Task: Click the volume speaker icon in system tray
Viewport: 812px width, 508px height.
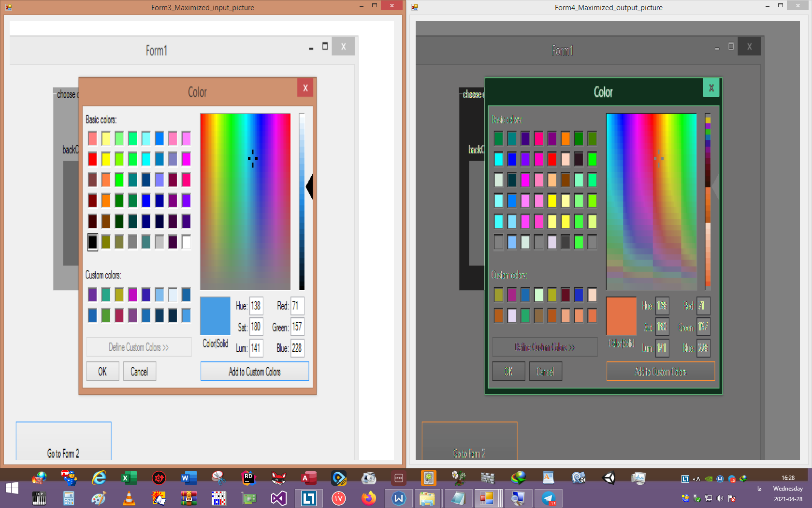Action: pos(720,498)
